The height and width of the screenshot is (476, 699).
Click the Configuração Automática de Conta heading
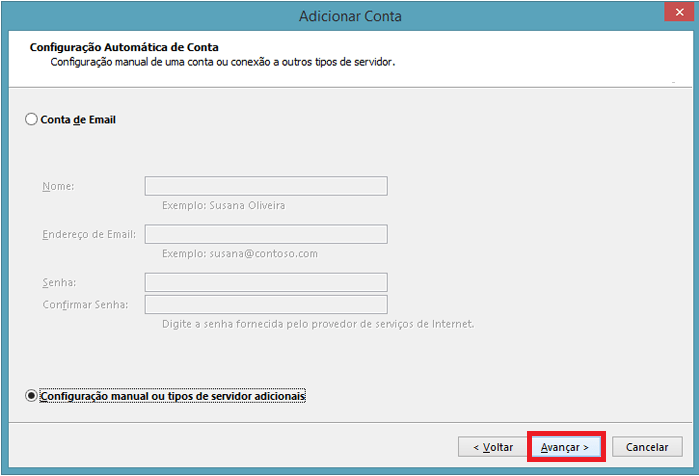pos(124,47)
